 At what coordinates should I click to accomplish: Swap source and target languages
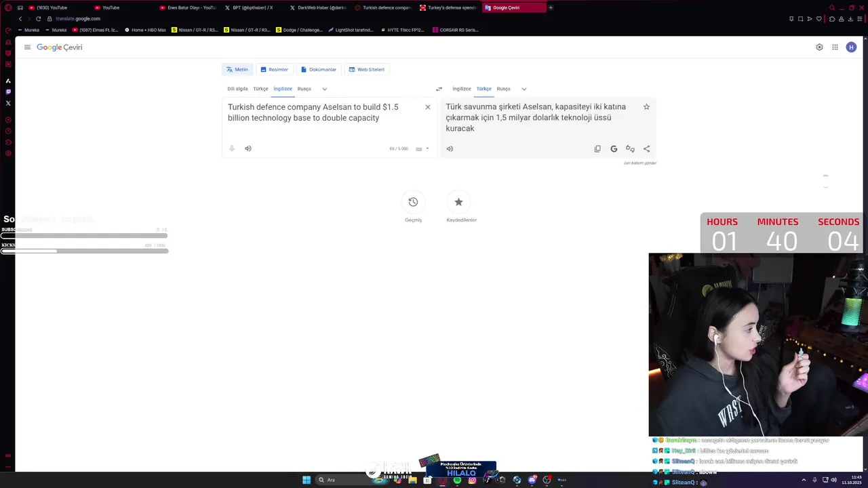439,89
